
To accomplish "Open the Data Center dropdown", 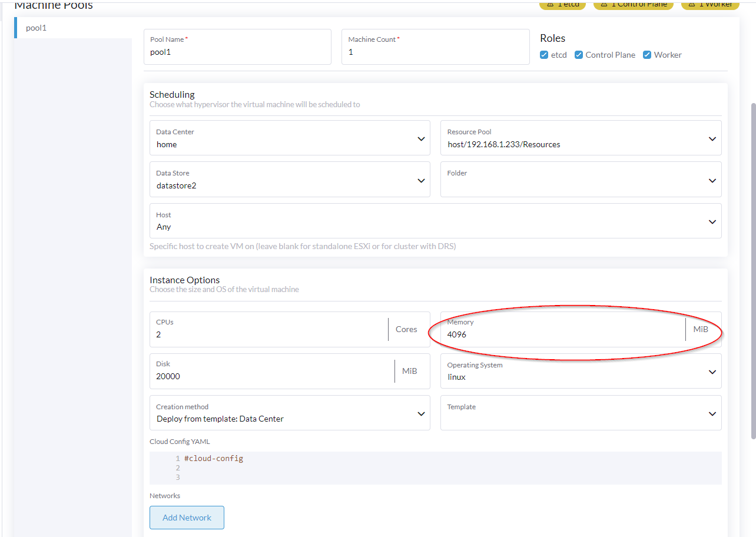I will point(420,138).
